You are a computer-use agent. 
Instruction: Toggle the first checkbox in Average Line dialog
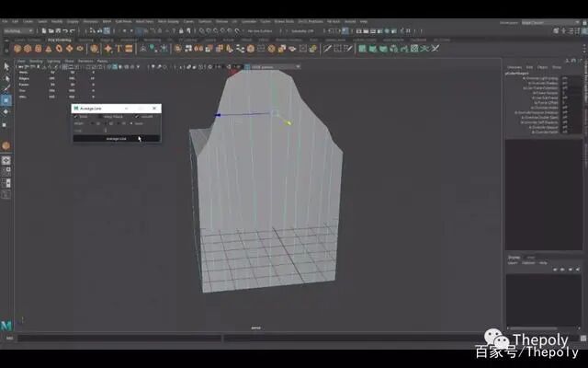[76, 117]
